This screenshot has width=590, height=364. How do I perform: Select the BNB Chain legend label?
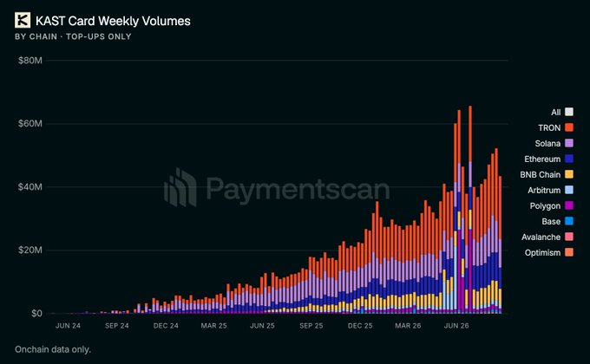(541, 174)
